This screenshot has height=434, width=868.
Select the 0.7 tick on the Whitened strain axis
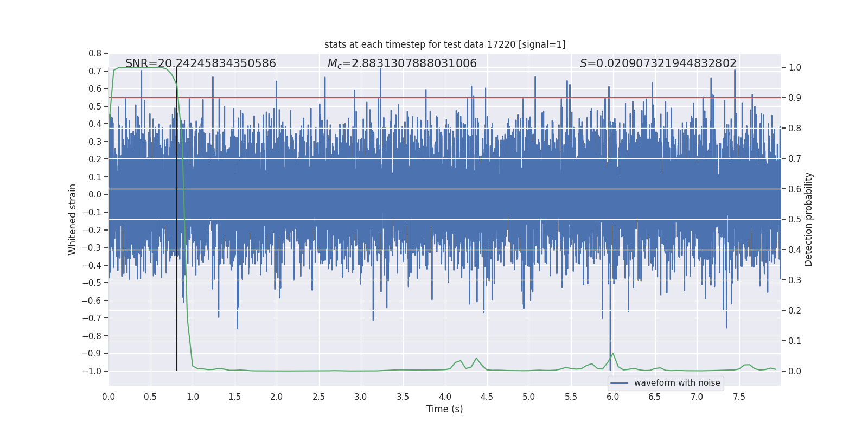(95, 71)
